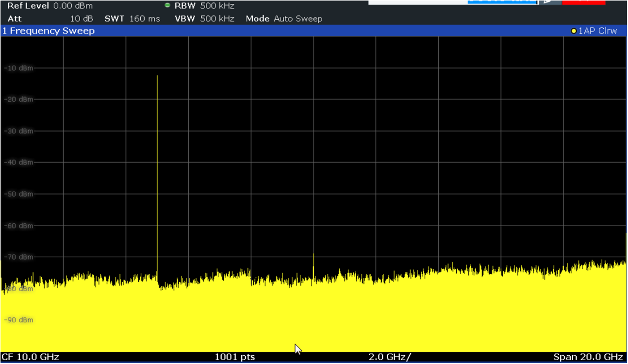Click the Att 10 dB attenuation field
Screen dimensions: 628x364
pos(49,18)
